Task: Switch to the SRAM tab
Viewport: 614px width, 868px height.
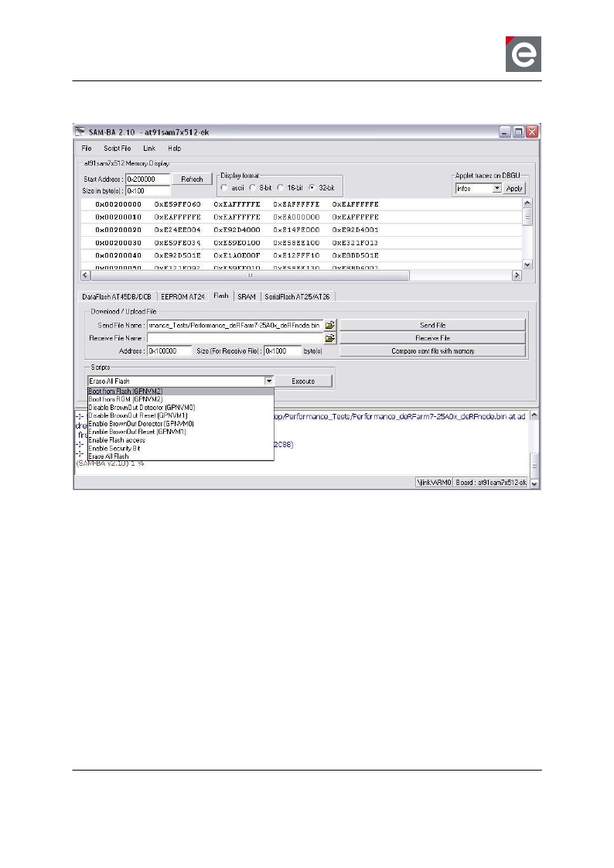Action: [x=247, y=297]
